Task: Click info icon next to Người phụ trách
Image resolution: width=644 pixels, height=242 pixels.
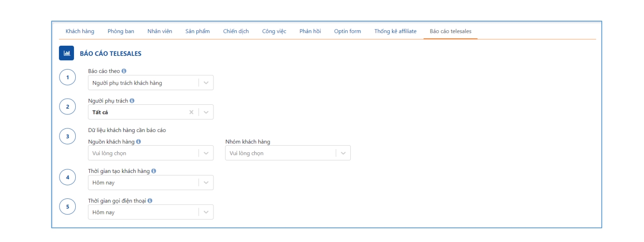Action: point(132,101)
